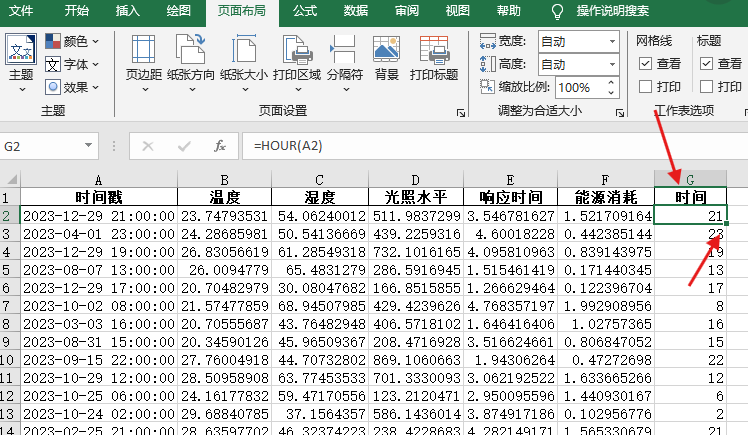Open the 颜色 theme colors menu

[72, 41]
